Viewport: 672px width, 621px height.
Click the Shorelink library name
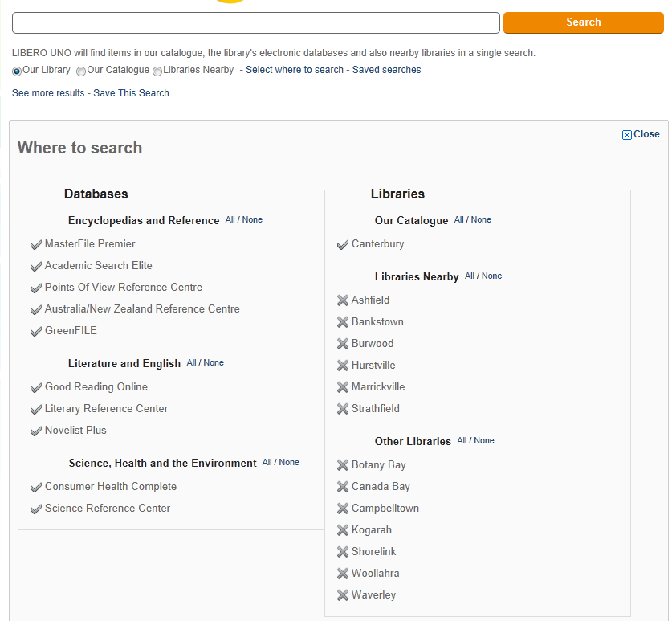point(373,552)
